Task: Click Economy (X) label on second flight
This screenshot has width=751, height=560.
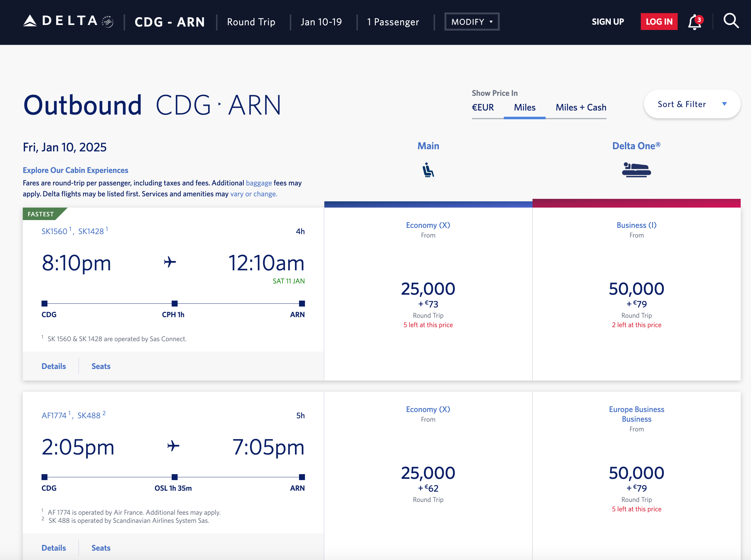Action: point(428,409)
